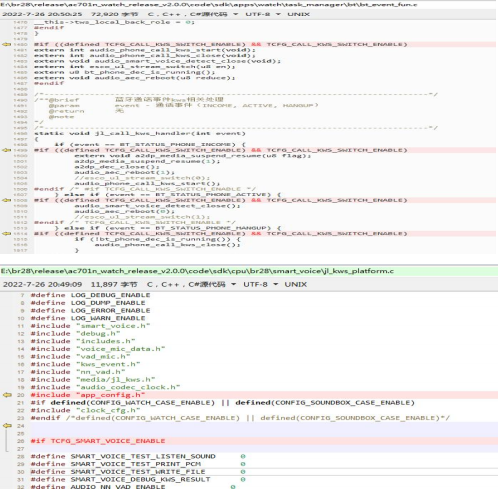Click the 'audio_aec_reboot(0);' line
This screenshot has width=498, height=489.
point(125,211)
